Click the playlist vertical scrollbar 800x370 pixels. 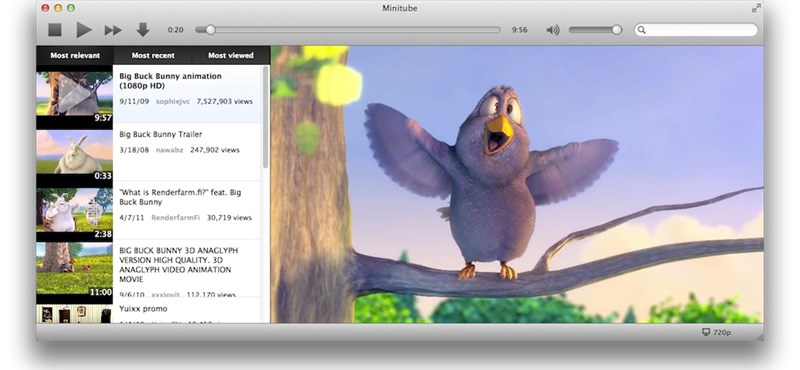tap(265, 117)
